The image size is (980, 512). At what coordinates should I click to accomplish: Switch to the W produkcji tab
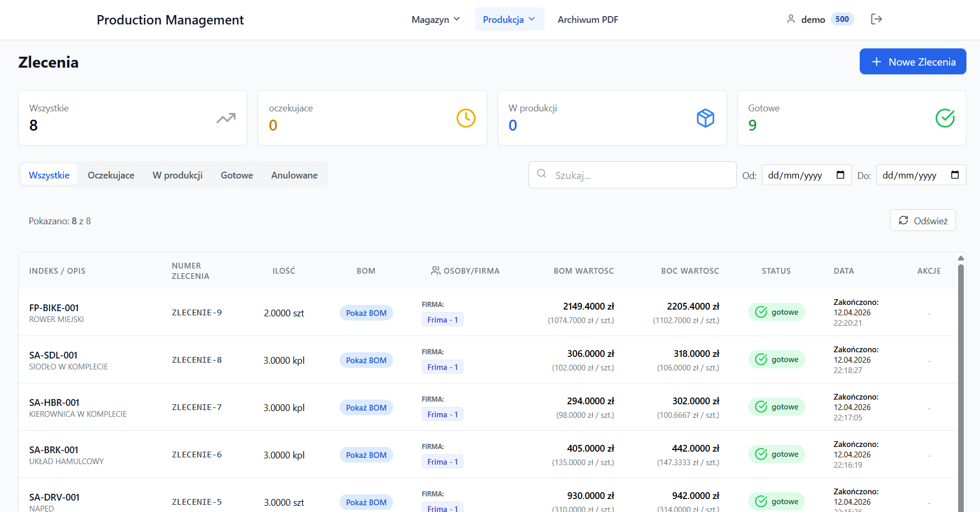click(178, 175)
